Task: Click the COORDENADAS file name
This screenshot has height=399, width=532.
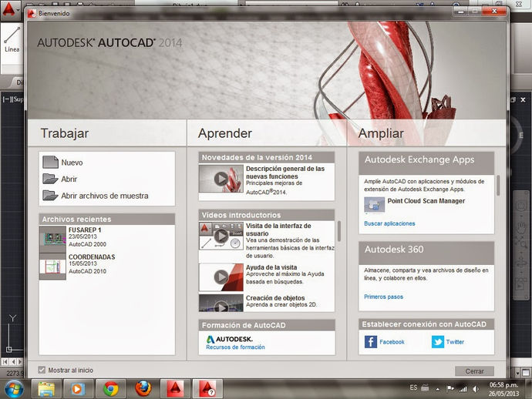Action: coord(92,257)
